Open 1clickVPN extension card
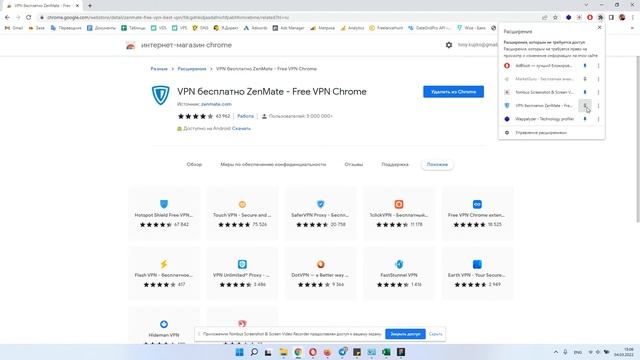The image size is (640, 360). pos(399,213)
